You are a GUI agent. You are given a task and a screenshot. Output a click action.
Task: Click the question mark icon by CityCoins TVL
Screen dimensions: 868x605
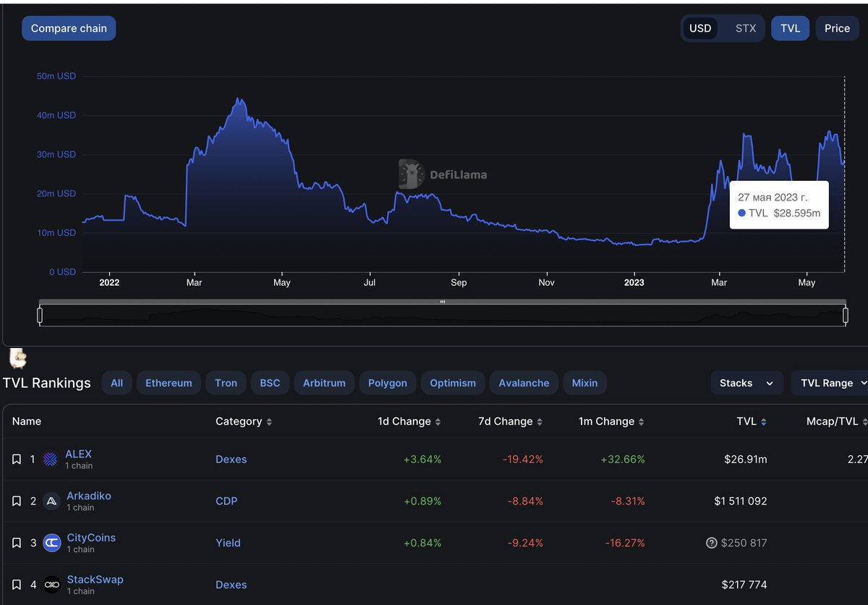[x=711, y=543]
